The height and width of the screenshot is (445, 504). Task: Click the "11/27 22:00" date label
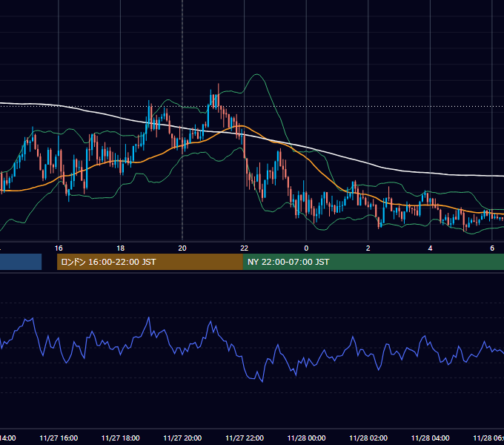tap(245, 438)
